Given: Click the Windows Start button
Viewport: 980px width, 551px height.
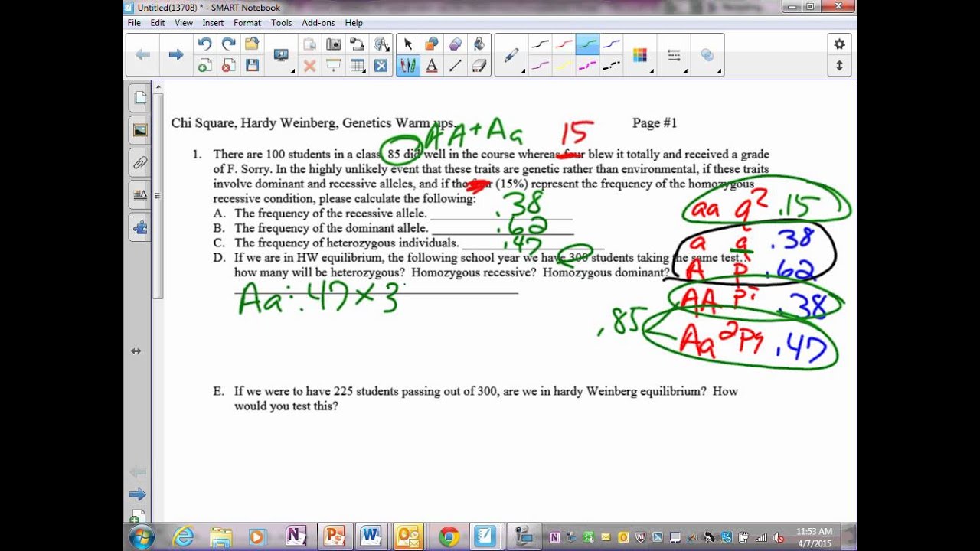Looking at the screenshot, I should click(x=142, y=537).
